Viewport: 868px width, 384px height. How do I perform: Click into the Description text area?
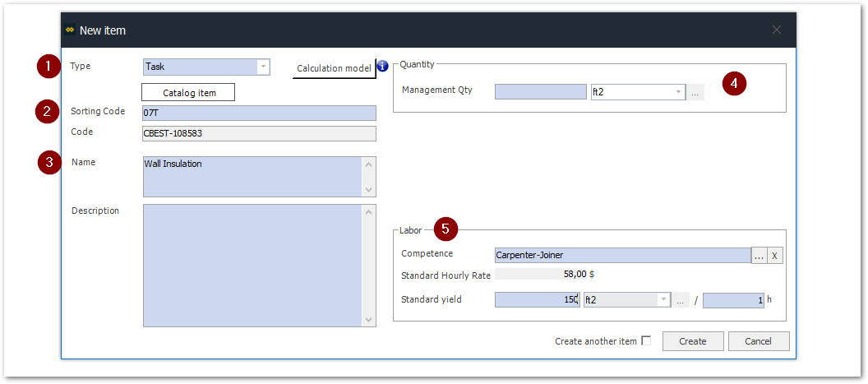[252, 265]
